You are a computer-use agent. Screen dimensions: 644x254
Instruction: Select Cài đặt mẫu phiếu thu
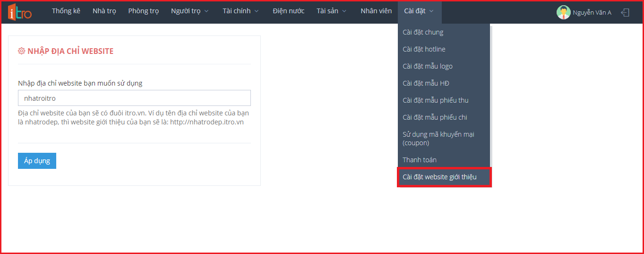tap(435, 100)
